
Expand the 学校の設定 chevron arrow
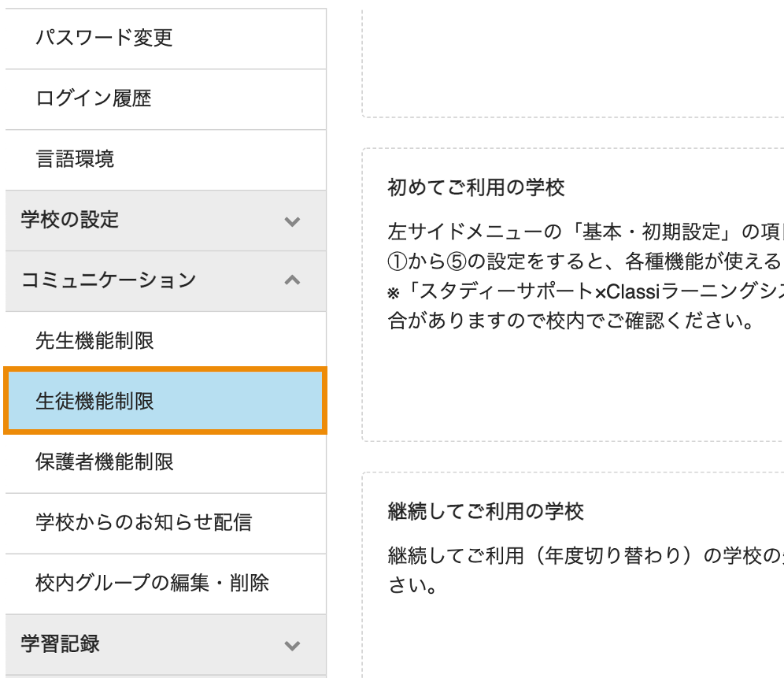pyautogui.click(x=293, y=221)
